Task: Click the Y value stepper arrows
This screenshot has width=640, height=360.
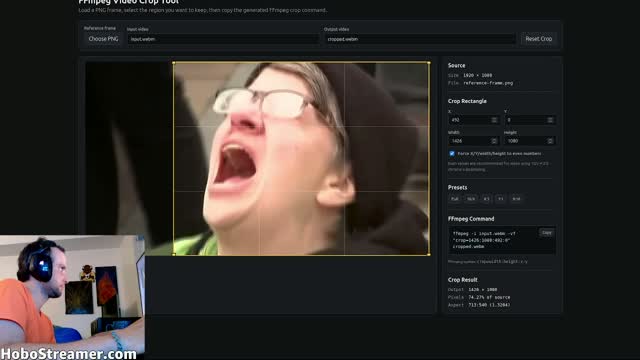Action: coord(550,120)
